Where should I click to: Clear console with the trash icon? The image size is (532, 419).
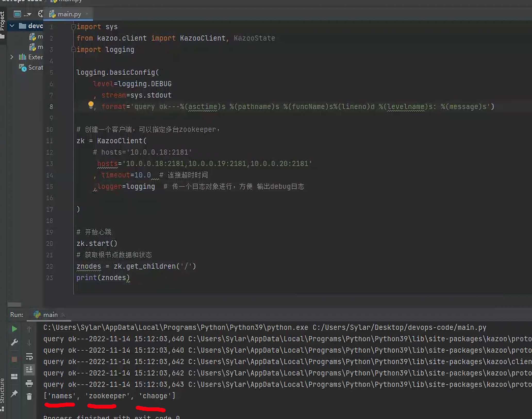[x=29, y=397]
